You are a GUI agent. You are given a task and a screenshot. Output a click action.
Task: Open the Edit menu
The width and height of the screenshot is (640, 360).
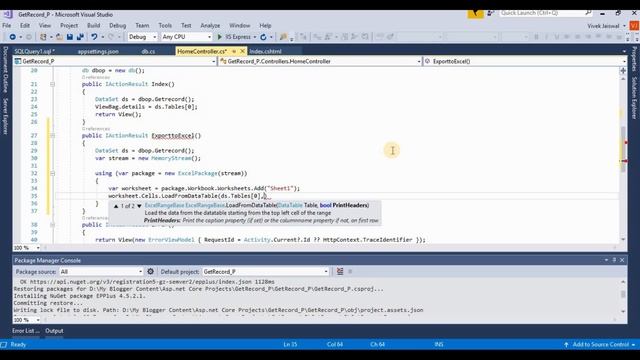pos(25,25)
